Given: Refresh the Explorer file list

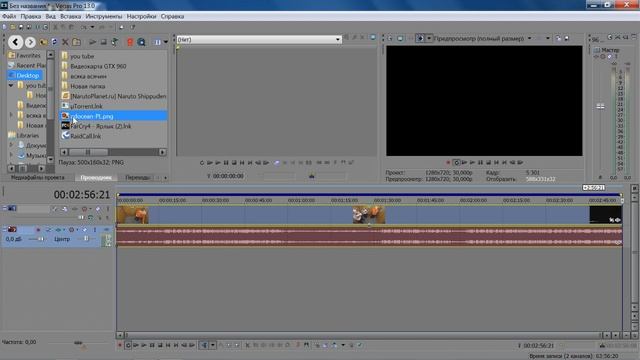Looking at the screenshot, I should click(x=54, y=42).
